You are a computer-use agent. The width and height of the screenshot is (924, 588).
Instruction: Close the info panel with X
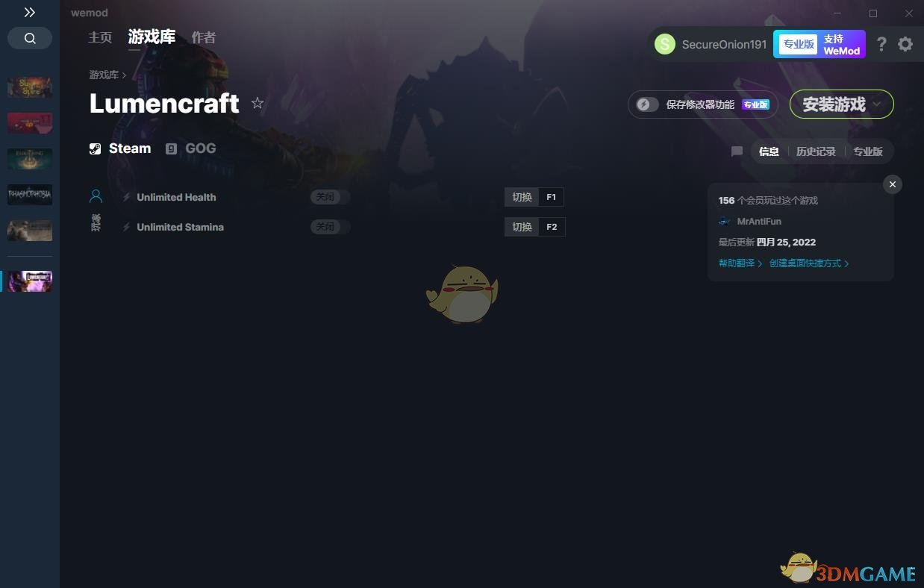893,184
